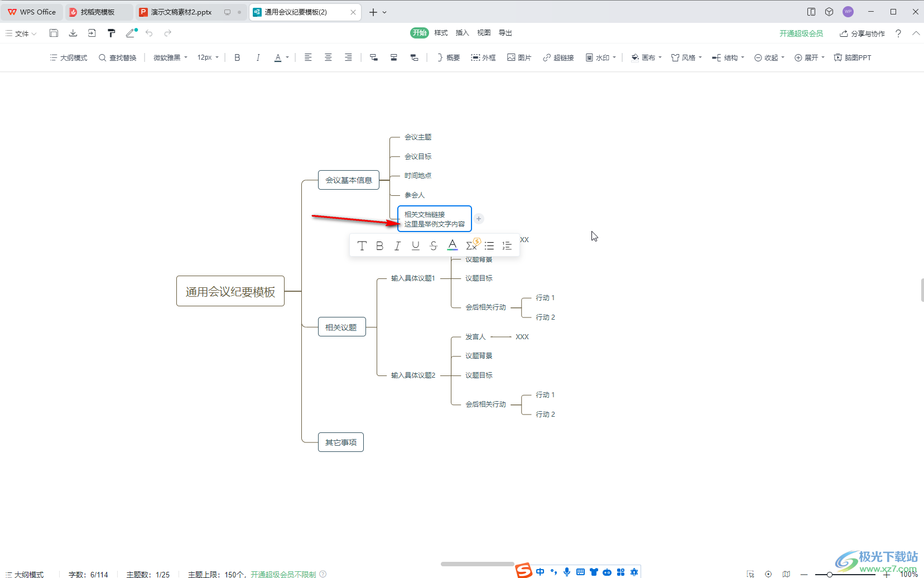Screen dimensions: 924x578
Task: Switch to the 导出 tab
Action: pyautogui.click(x=506, y=33)
